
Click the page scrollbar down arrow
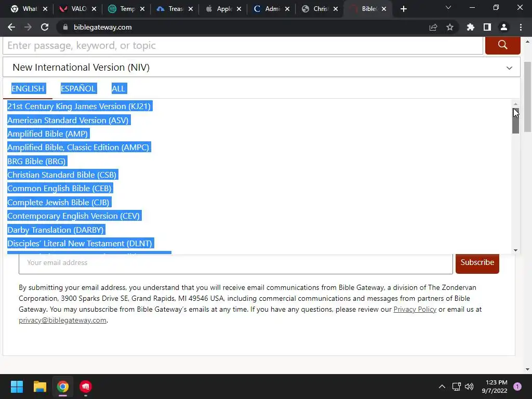click(x=528, y=369)
